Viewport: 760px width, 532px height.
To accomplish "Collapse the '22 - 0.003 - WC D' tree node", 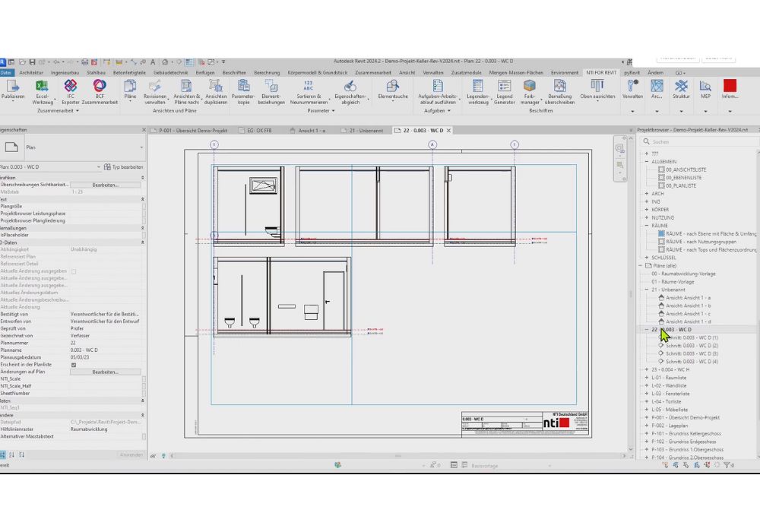I will [x=647, y=330].
